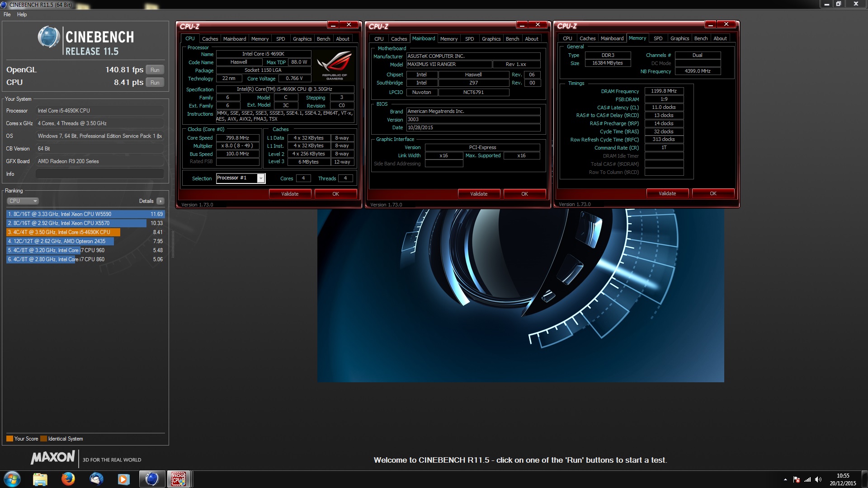The image size is (868, 488).
Task: Open Caches tab in right CPU-Z window
Action: click(x=587, y=38)
